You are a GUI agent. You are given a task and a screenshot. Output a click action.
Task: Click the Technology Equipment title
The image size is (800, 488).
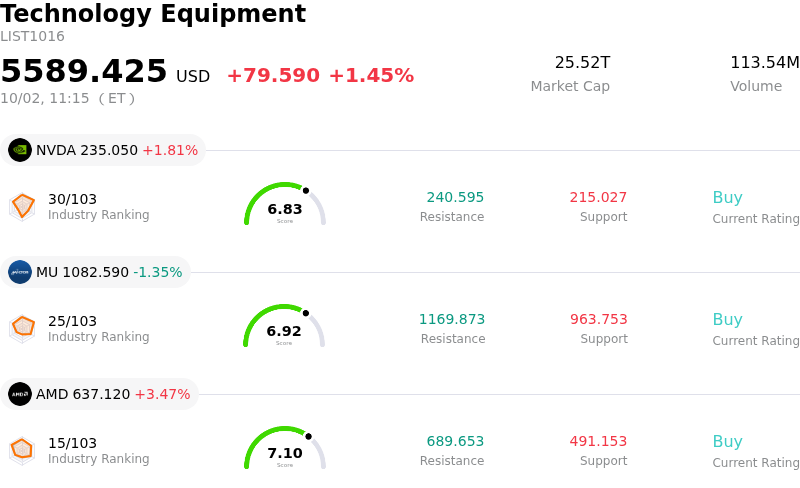pos(153,13)
